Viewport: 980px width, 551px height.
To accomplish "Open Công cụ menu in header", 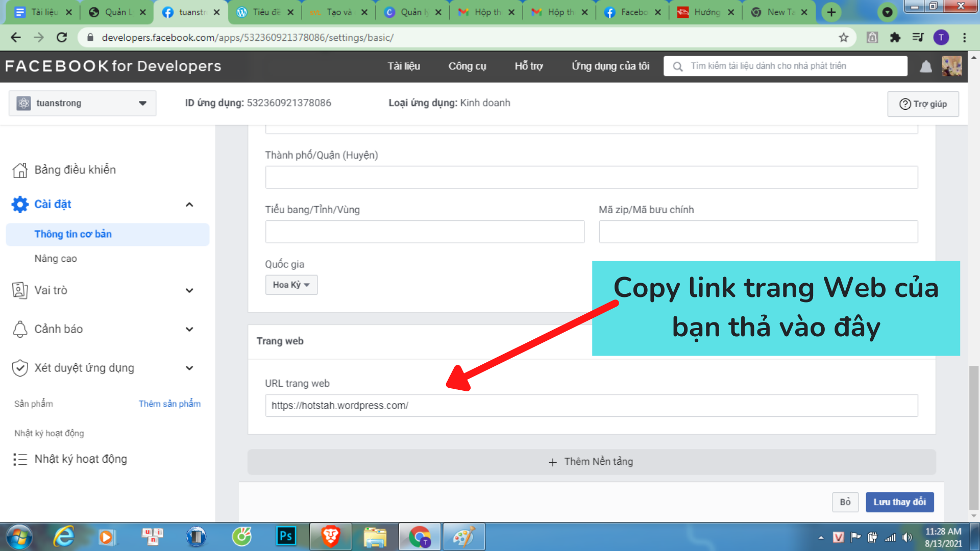I will (x=467, y=66).
